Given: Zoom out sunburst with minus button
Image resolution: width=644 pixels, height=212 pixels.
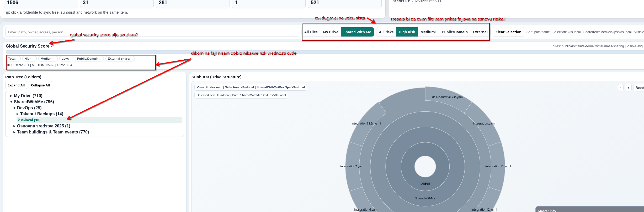Looking at the screenshot, I should (621, 88).
